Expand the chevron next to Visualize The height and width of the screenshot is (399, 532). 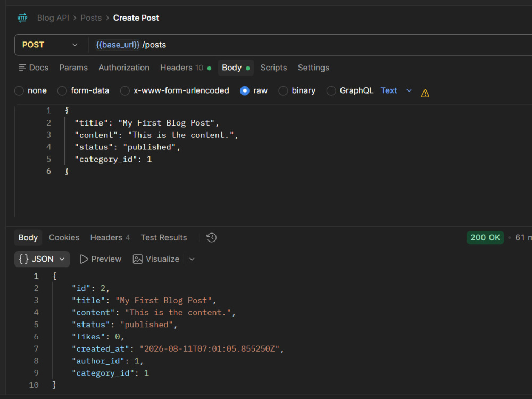click(192, 259)
